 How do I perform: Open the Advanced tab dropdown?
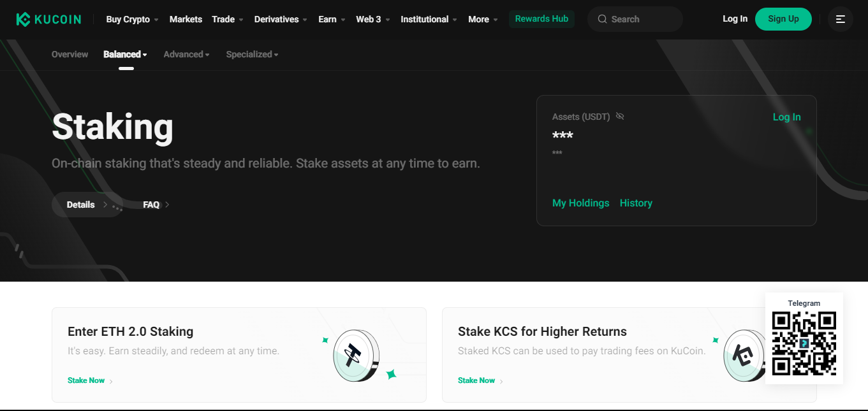186,55
